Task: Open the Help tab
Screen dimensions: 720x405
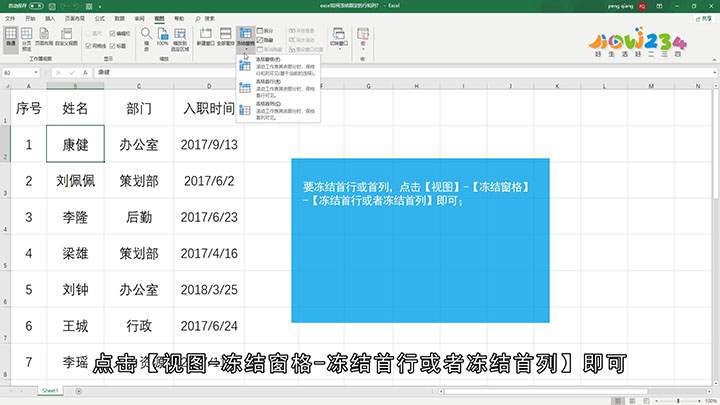Action: pyautogui.click(x=179, y=18)
